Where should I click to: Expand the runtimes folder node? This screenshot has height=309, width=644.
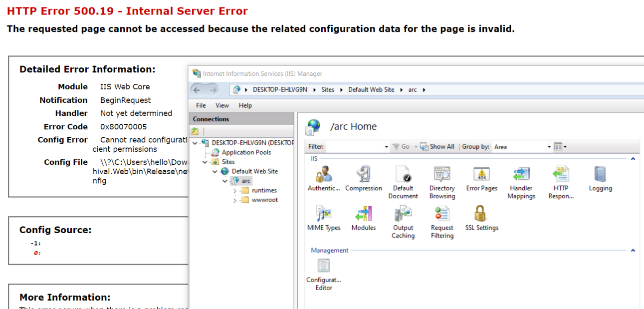(x=235, y=190)
